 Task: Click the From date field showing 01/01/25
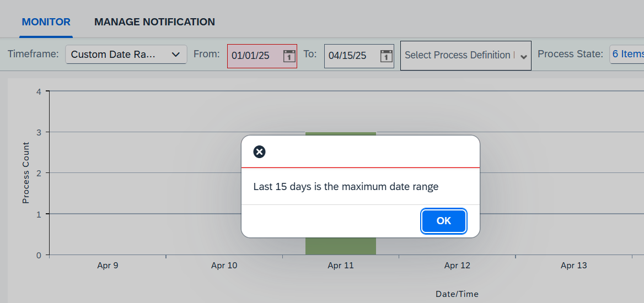click(262, 56)
